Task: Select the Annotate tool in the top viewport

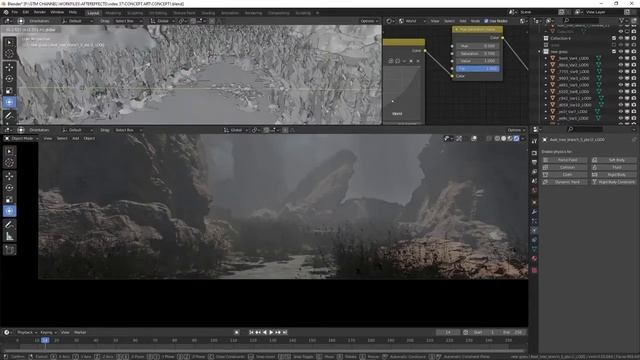Action: point(9,116)
